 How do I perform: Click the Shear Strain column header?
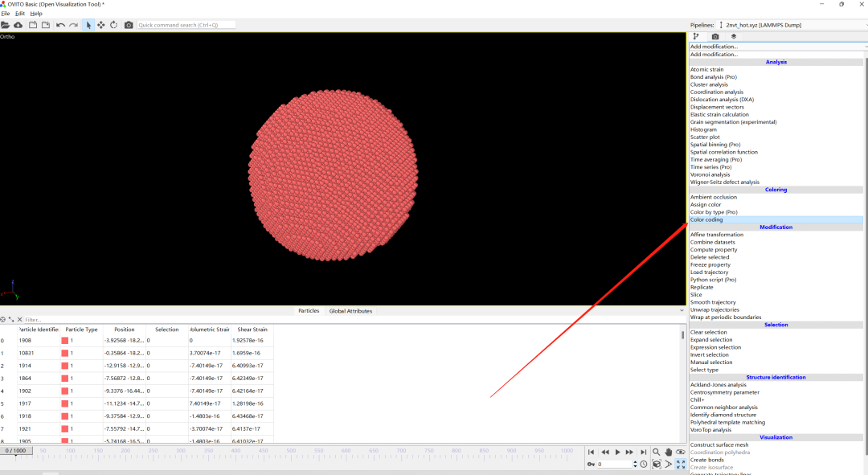click(252, 330)
